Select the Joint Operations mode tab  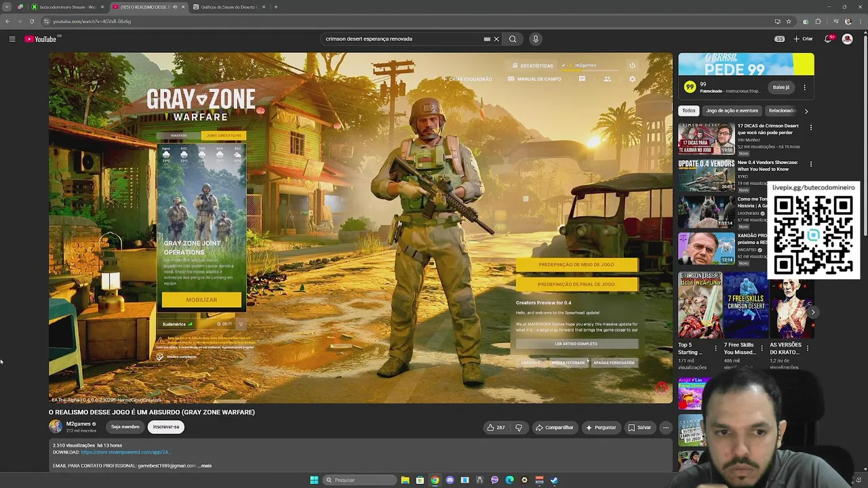pyautogui.click(x=224, y=136)
